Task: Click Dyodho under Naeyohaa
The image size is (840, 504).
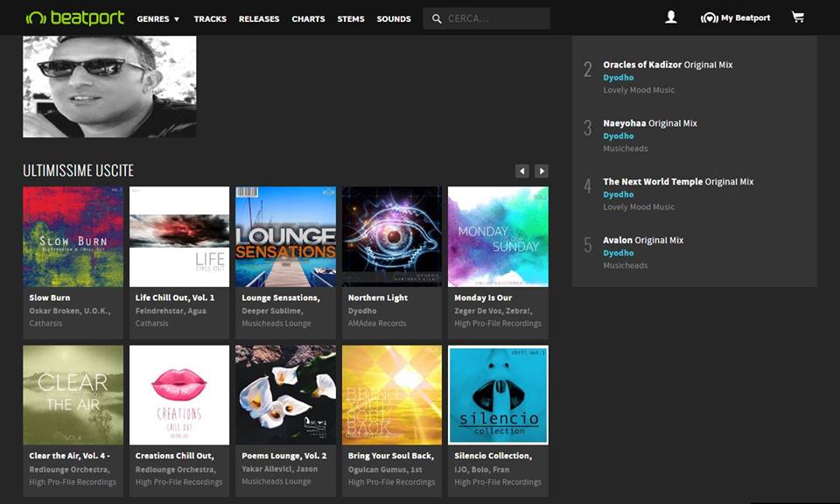Action: pos(619,136)
